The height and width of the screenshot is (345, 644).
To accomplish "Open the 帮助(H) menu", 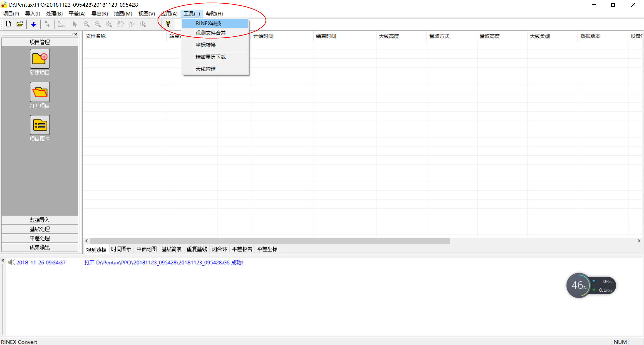I will click(x=214, y=14).
